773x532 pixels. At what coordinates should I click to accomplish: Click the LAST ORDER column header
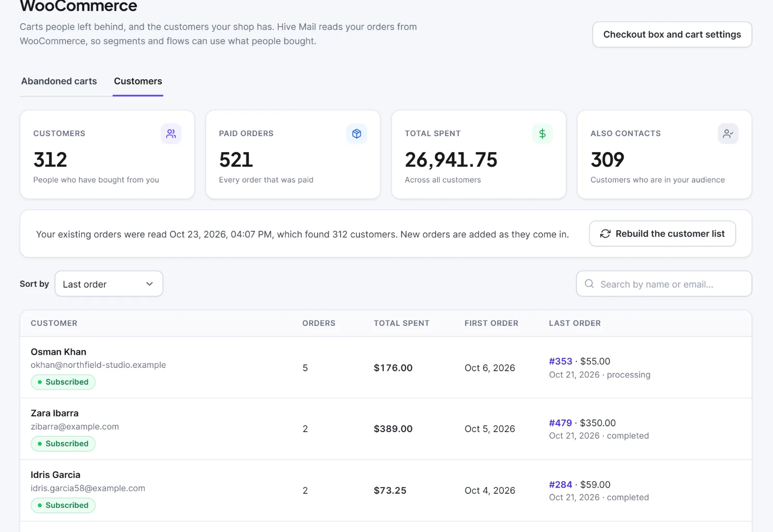(575, 323)
